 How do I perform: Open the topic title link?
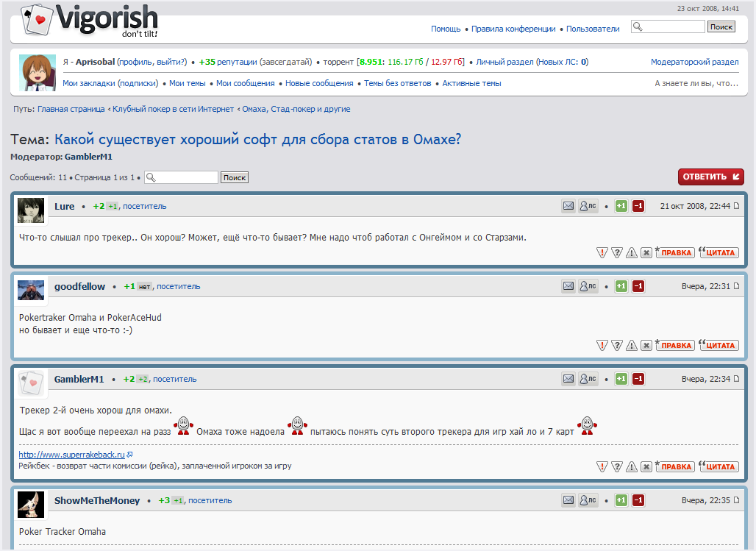click(x=257, y=140)
